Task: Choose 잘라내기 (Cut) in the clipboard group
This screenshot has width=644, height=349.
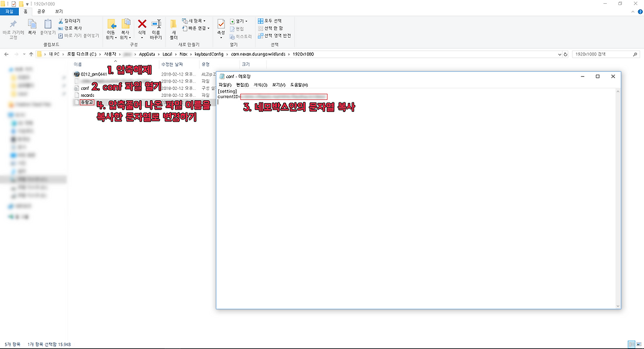Action: tap(69, 21)
